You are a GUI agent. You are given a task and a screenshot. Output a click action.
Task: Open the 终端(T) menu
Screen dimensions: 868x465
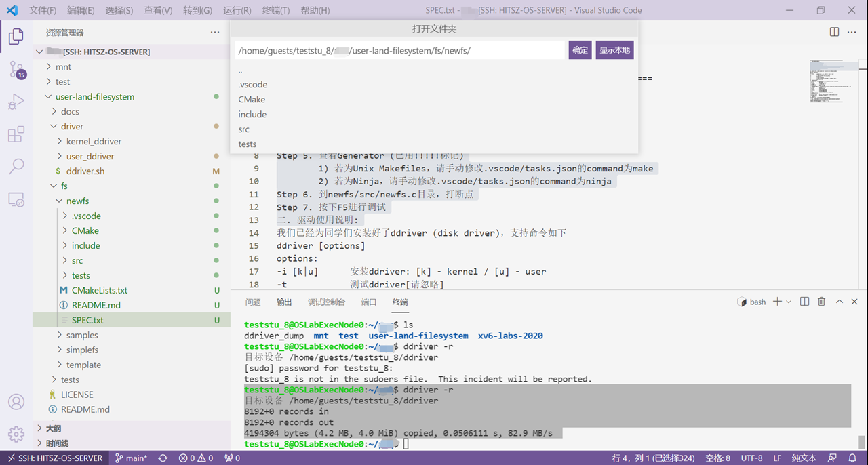pos(275,10)
